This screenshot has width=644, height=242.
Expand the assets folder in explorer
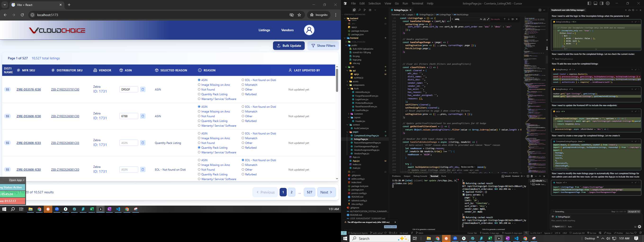click(x=348, y=82)
